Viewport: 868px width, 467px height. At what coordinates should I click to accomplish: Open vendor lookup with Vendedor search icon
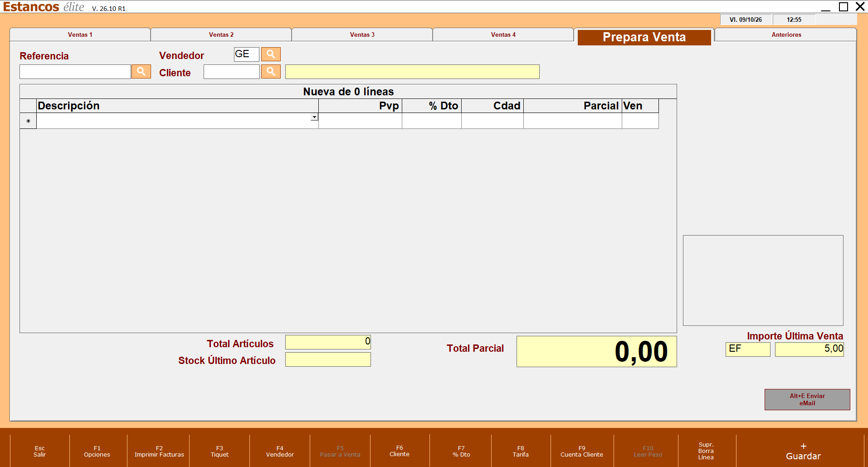pos(271,54)
